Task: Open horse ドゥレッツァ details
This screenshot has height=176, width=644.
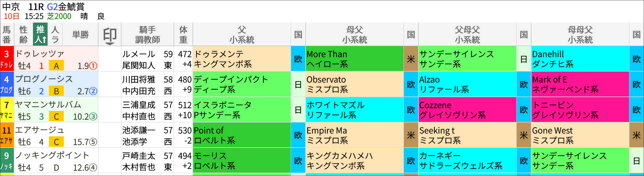Action: [x=40, y=54]
